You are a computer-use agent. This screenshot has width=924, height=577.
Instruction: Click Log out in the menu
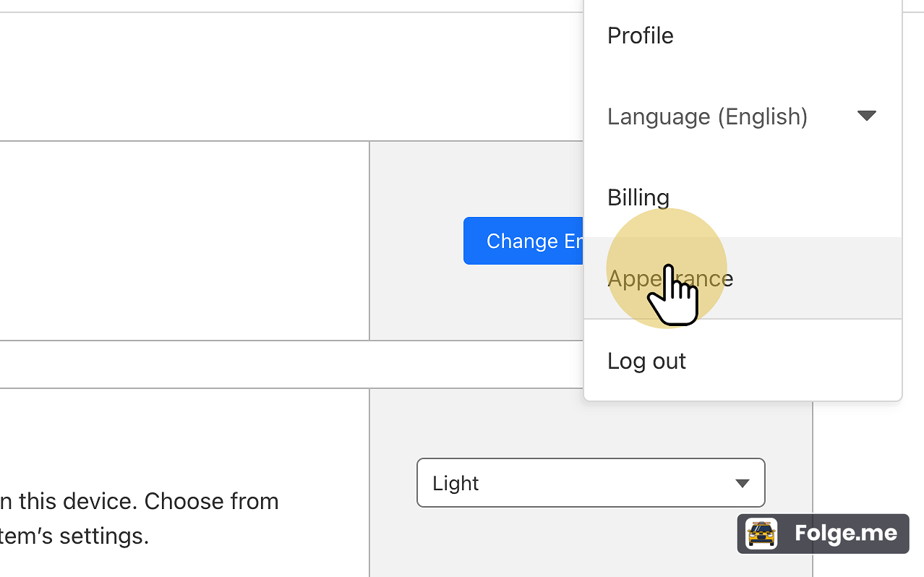(x=743, y=360)
